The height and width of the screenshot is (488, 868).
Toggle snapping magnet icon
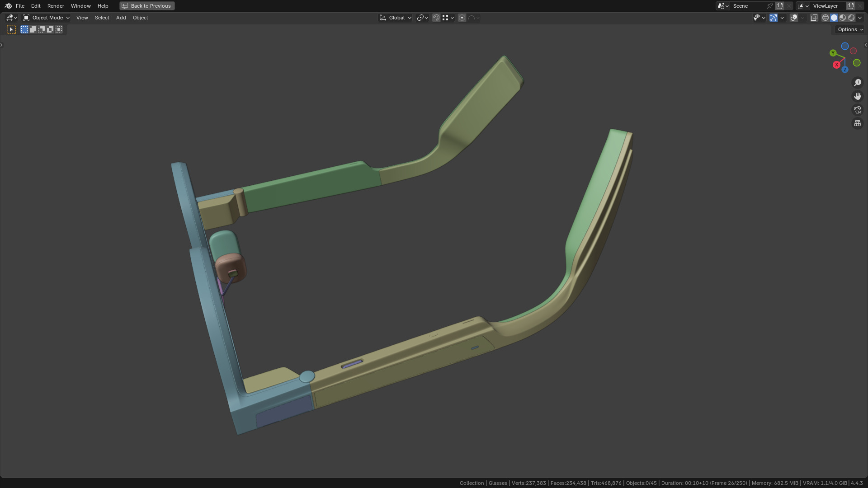(436, 18)
